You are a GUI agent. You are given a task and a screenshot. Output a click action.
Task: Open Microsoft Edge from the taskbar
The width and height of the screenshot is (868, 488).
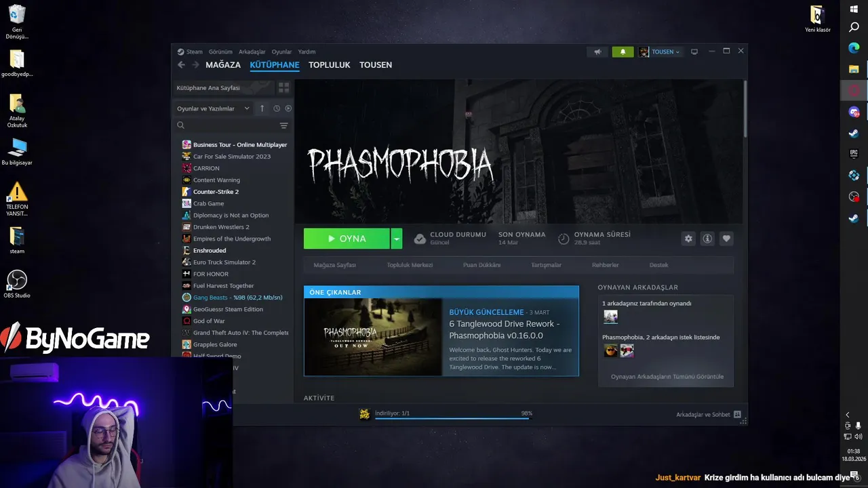[x=854, y=47]
